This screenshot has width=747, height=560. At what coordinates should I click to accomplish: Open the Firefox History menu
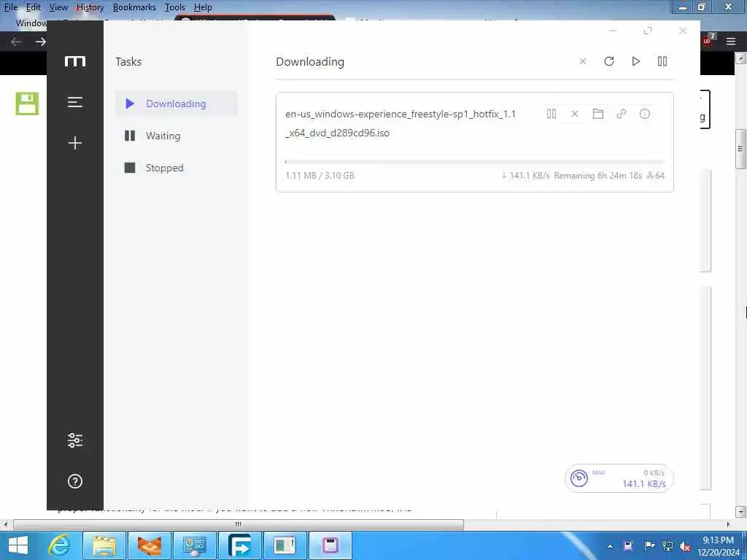pyautogui.click(x=90, y=7)
